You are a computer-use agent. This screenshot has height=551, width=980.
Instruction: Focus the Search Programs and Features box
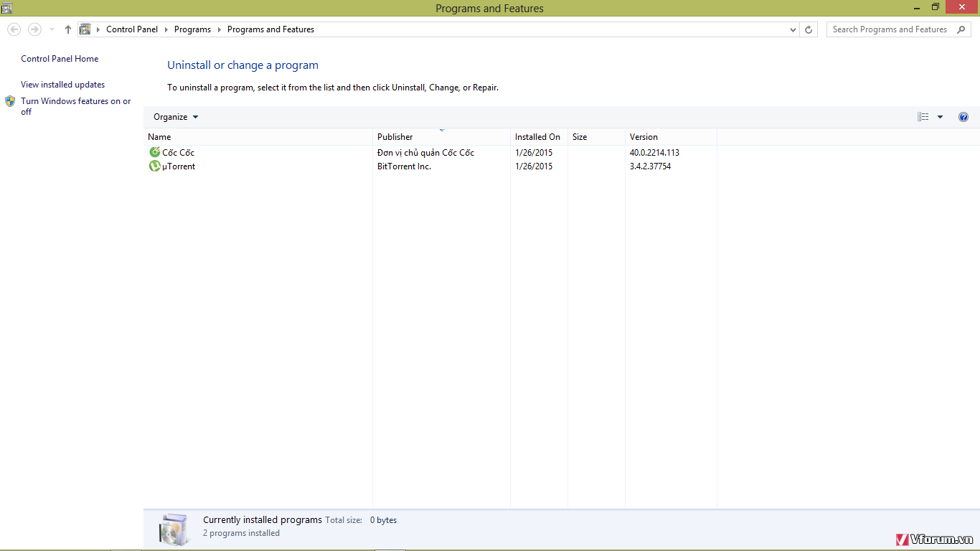898,29
